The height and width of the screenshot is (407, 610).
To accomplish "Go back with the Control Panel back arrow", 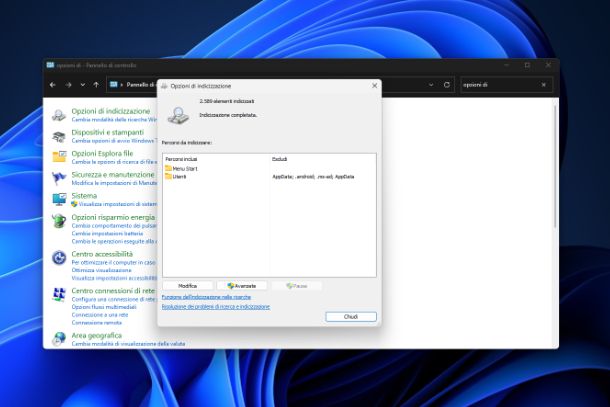I will point(53,85).
